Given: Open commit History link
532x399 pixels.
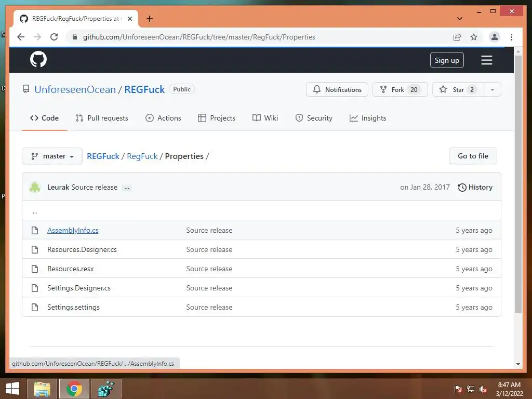Looking at the screenshot, I should pos(475,187).
